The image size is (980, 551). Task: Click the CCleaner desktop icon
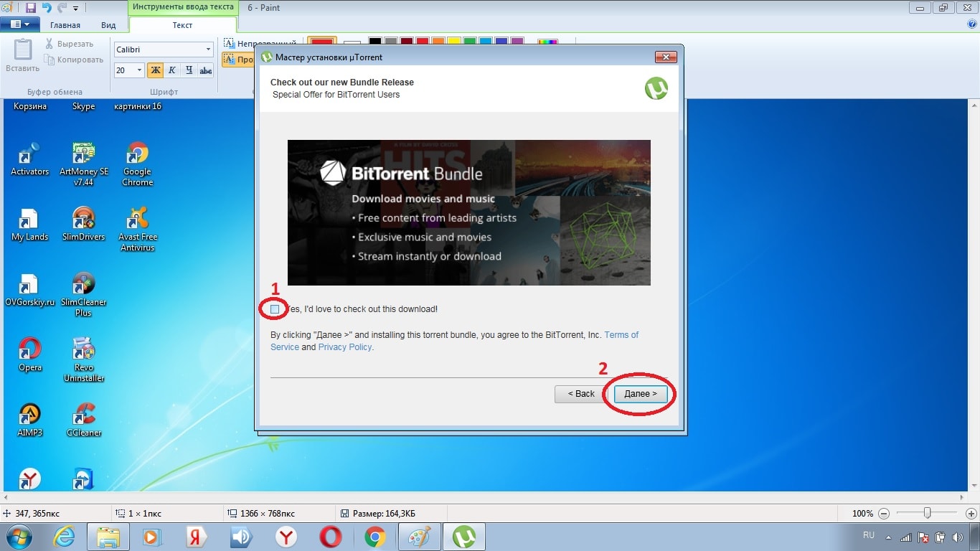pos(84,420)
